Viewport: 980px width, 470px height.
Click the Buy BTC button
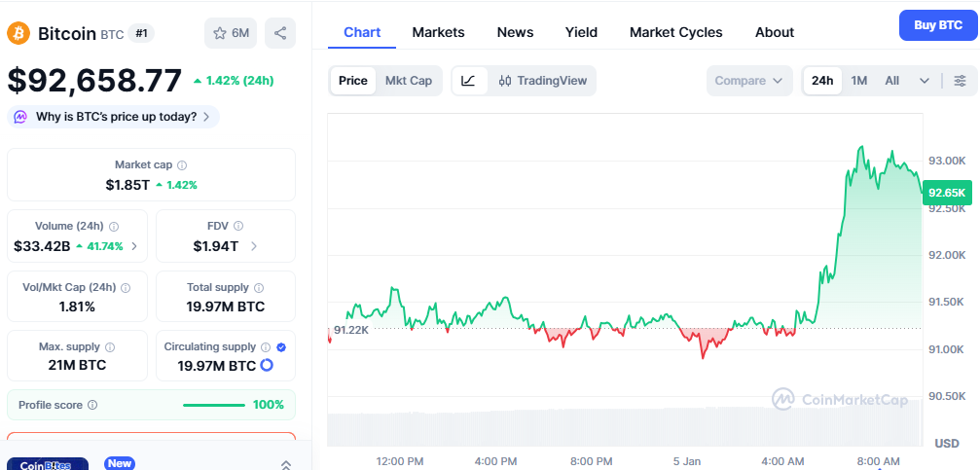coord(938,25)
